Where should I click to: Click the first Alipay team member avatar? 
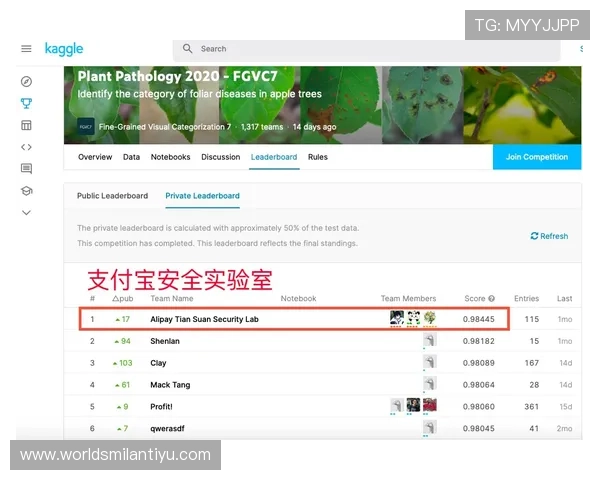(x=396, y=318)
